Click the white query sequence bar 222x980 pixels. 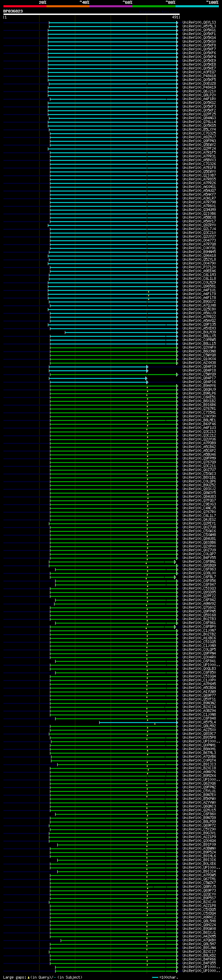[92, 14]
